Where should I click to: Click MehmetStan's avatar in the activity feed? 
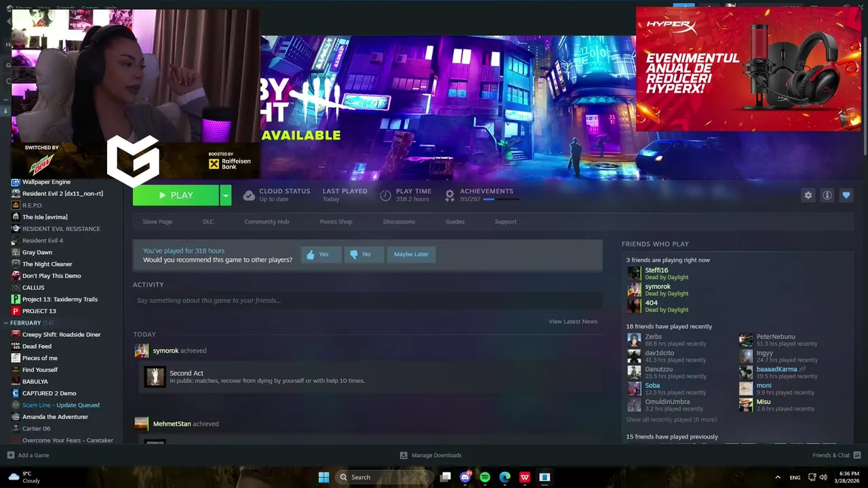click(x=142, y=424)
